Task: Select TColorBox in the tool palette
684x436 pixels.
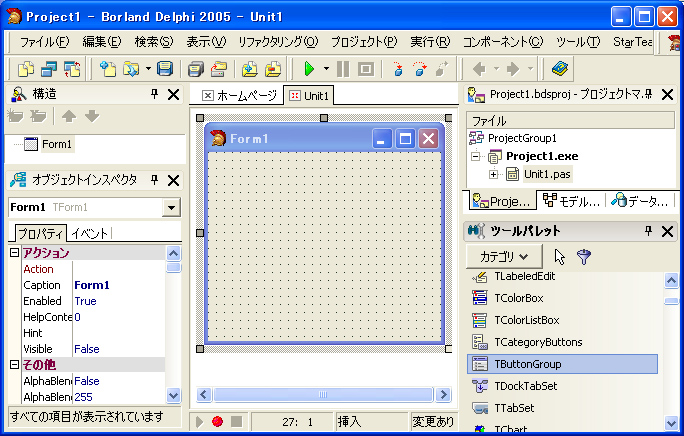Action: tap(562, 298)
